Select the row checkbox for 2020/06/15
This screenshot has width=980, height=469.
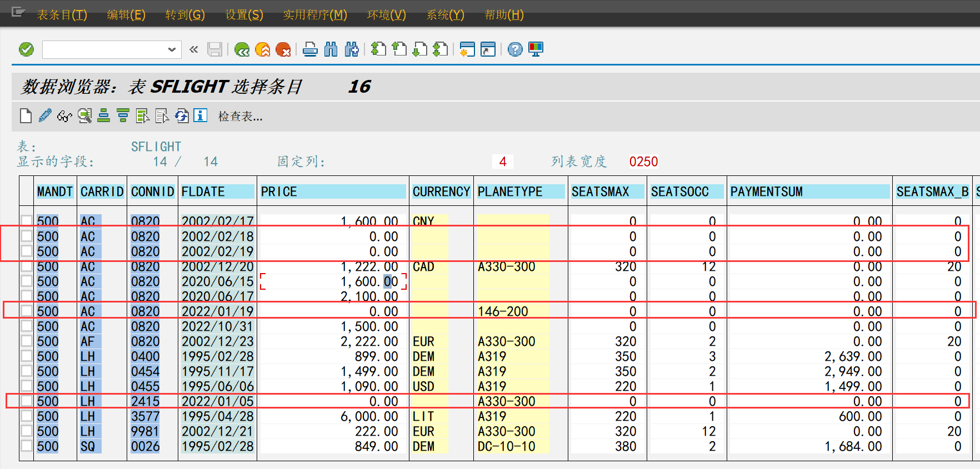tap(27, 281)
